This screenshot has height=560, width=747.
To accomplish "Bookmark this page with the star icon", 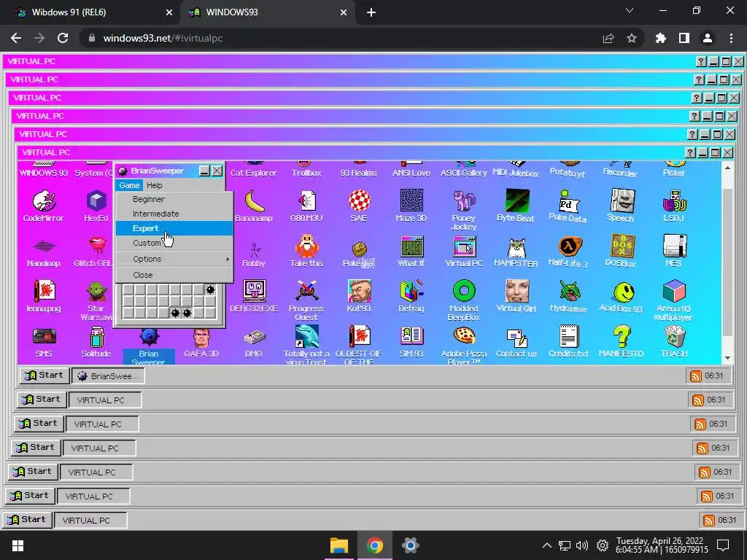I will click(632, 38).
